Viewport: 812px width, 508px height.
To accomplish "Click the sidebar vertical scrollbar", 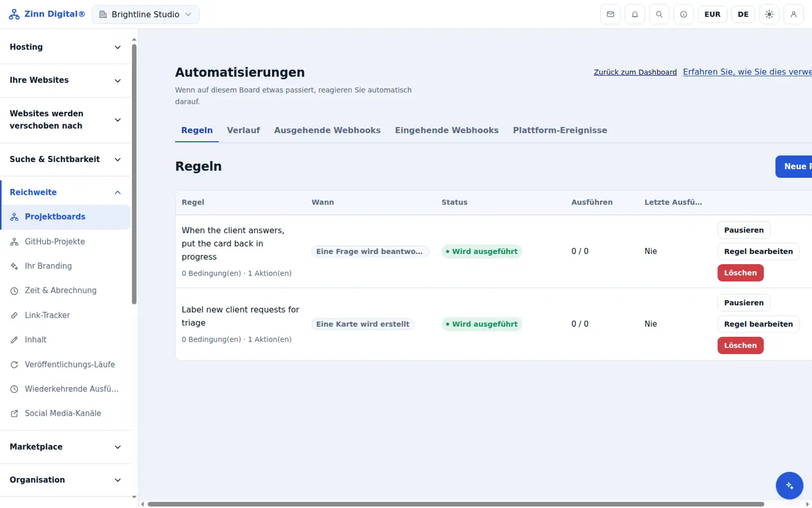I will [x=134, y=174].
